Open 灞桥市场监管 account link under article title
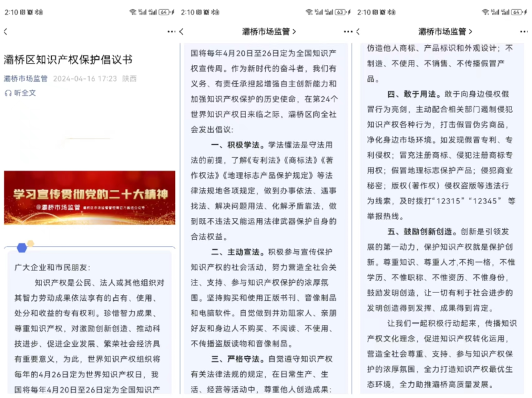This screenshot has width=532, height=398. pyautogui.click(x=25, y=78)
